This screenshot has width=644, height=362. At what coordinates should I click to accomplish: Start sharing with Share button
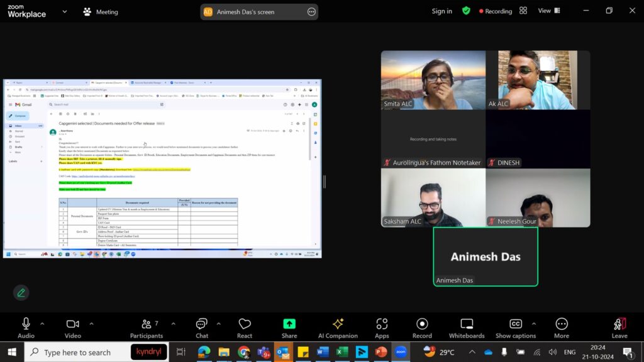point(289,327)
